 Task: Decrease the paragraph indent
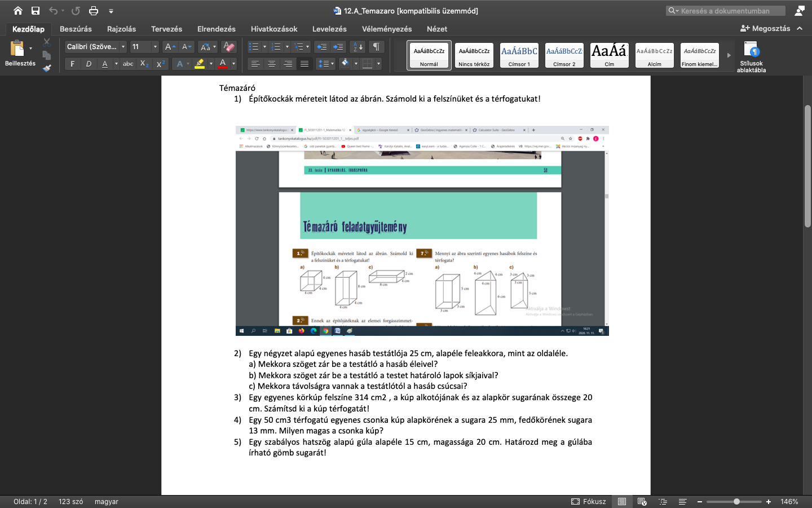(x=321, y=47)
